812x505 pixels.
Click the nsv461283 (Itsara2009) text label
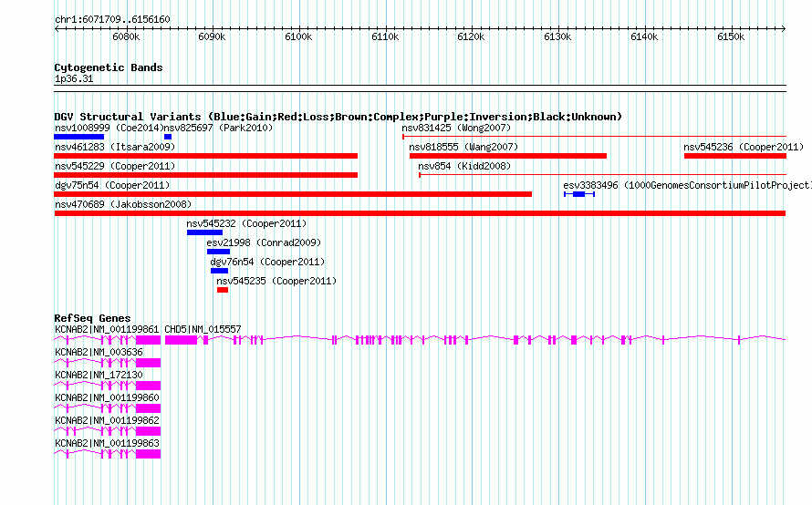coord(115,147)
